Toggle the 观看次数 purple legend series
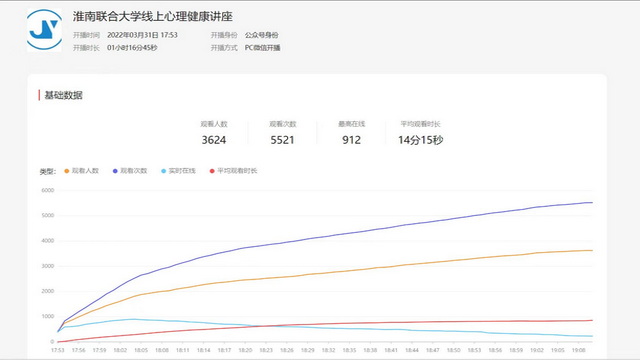Image resolution: width=640 pixels, height=360 pixels. pos(130,171)
